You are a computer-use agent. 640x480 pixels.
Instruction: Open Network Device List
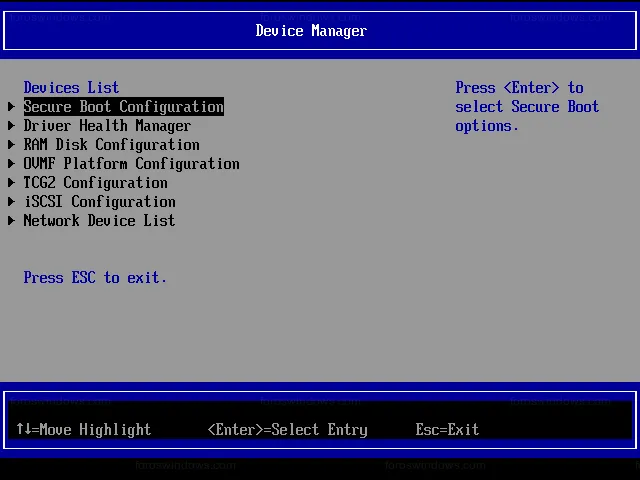click(x=99, y=220)
